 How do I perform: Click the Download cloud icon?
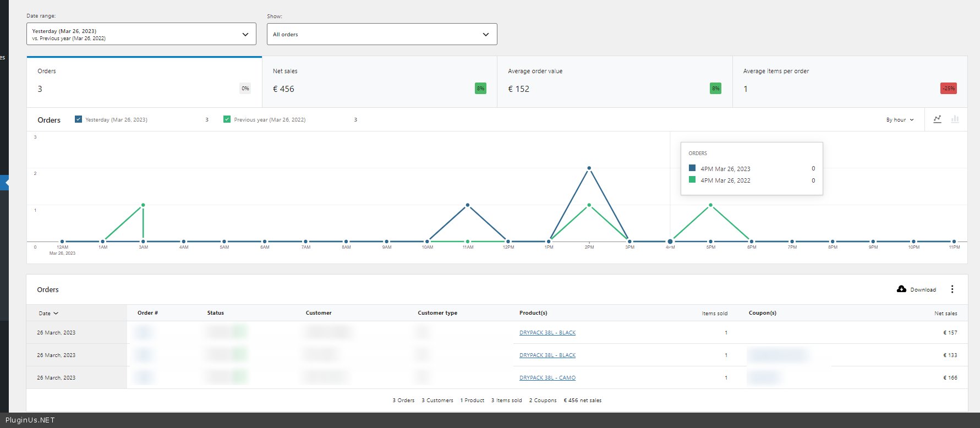[901, 289]
